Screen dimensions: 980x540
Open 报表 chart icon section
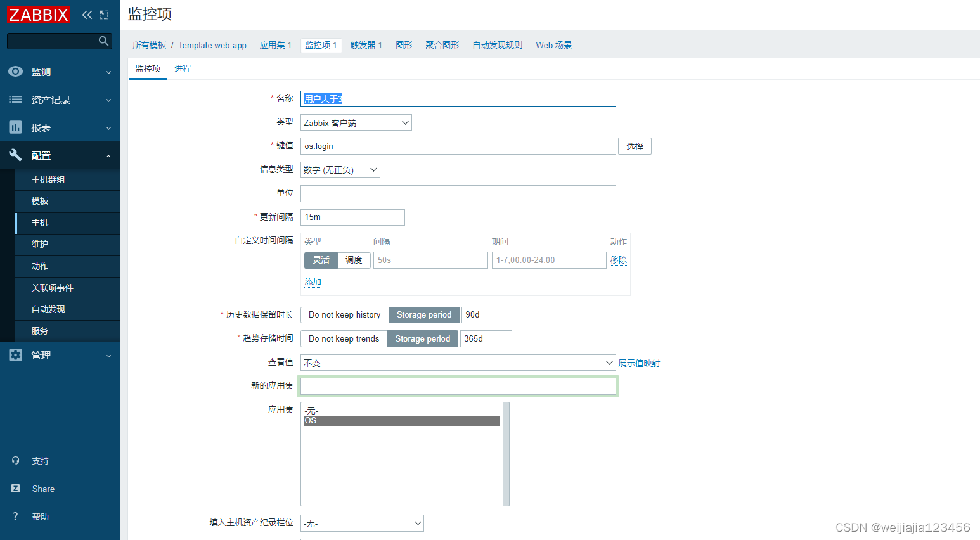(x=16, y=127)
